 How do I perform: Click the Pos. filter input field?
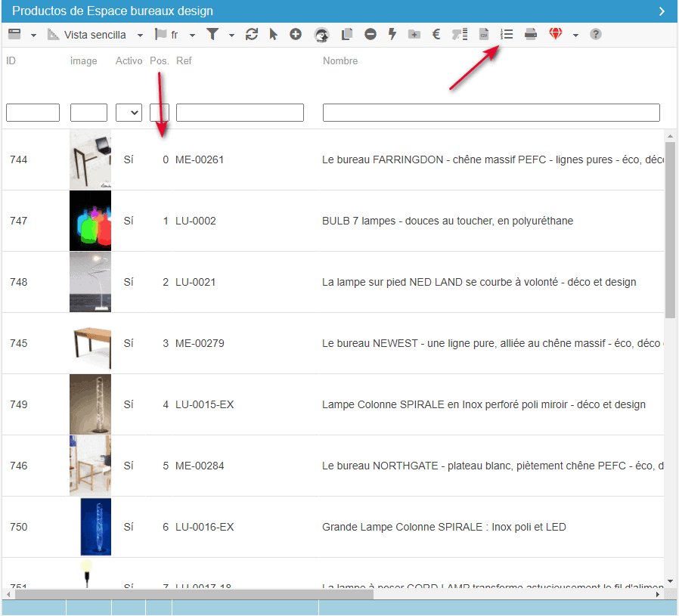[x=160, y=113]
